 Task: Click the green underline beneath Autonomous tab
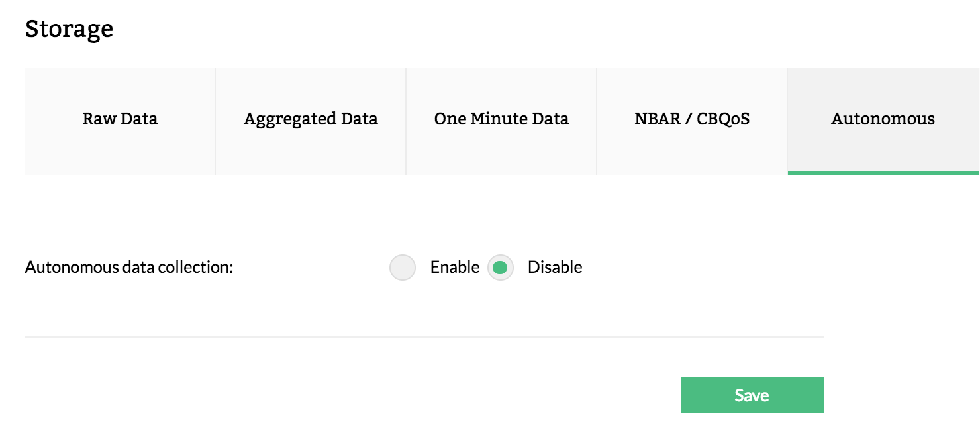pyautogui.click(x=883, y=173)
